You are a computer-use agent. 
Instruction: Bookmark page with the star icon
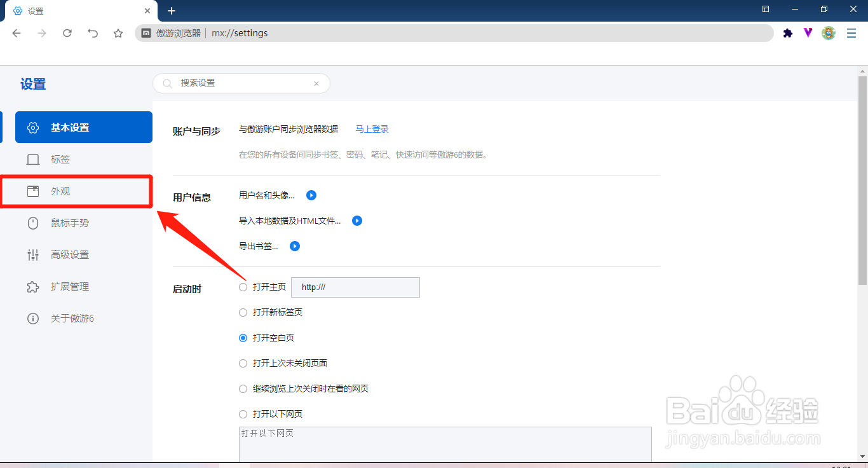tap(118, 33)
